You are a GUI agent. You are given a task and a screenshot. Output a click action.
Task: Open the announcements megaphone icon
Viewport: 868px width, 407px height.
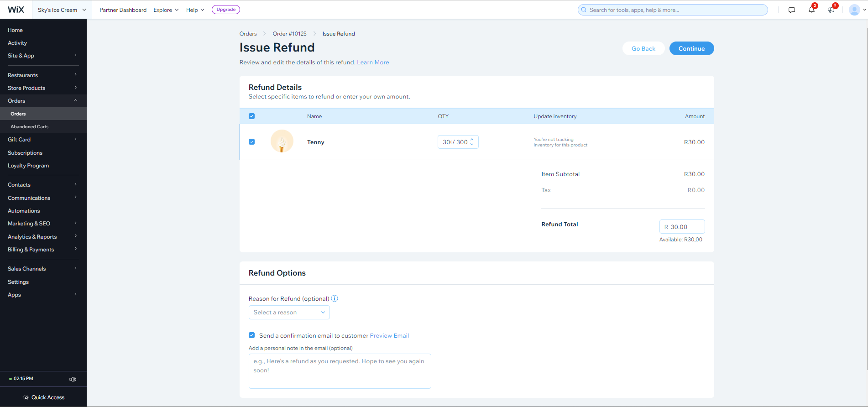(831, 10)
